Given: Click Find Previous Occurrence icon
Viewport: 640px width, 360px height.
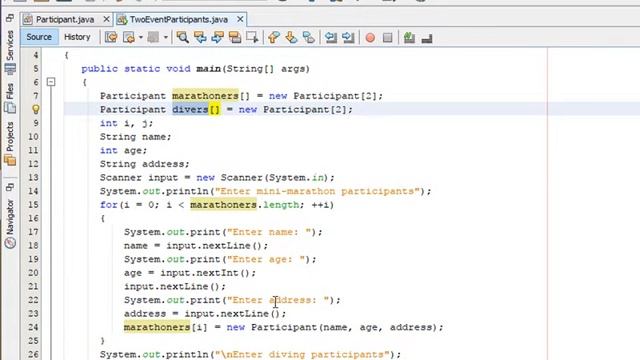Looking at the screenshot, I should (x=200, y=38).
